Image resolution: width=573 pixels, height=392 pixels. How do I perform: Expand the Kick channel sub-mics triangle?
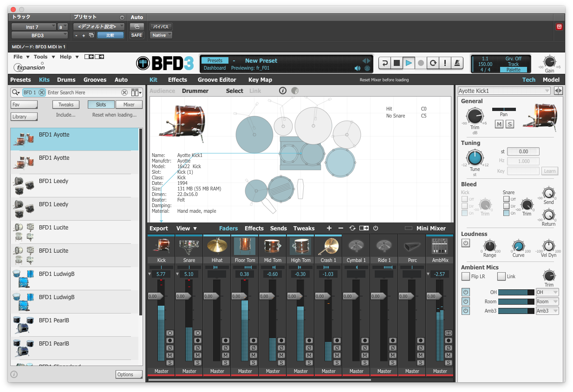(x=150, y=274)
